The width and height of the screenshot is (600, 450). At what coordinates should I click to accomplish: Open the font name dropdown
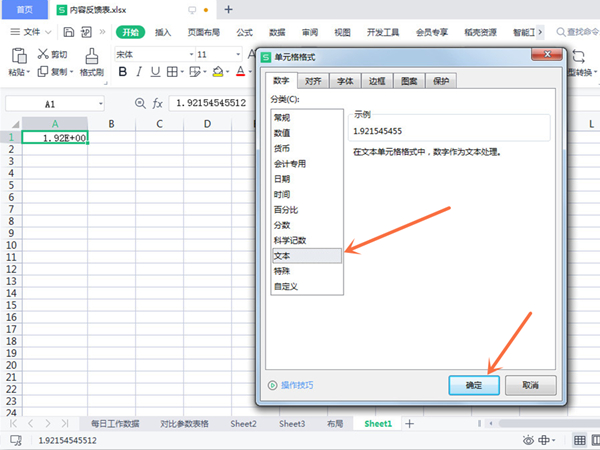pyautogui.click(x=192, y=54)
